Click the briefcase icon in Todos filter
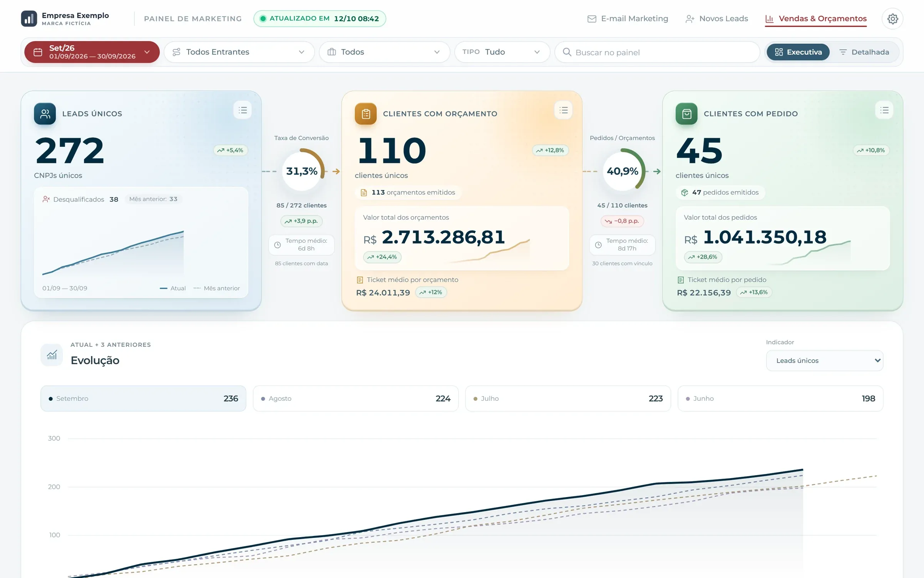 (331, 52)
